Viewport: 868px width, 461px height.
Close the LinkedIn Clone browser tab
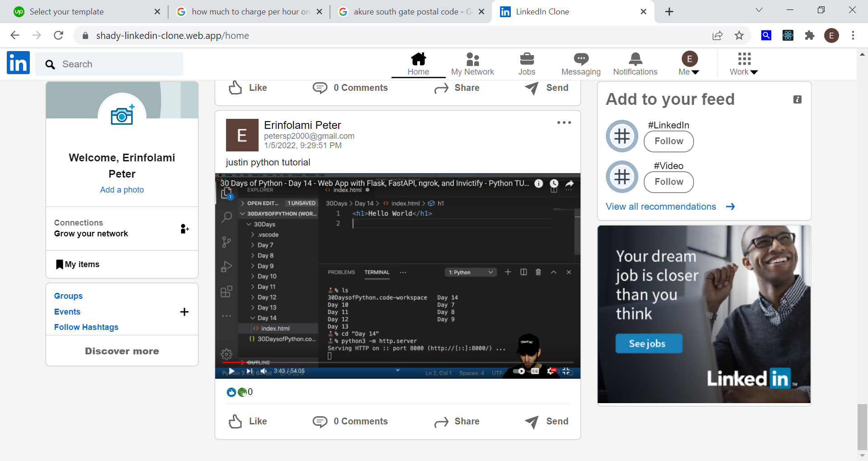tap(643, 12)
